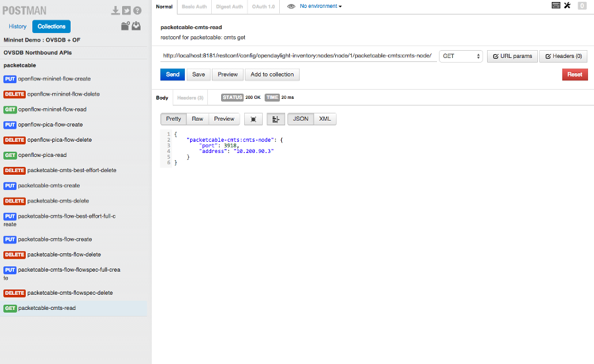Viewport: 594px width, 364px height.
Task: Click the import collection icon
Action: coord(137,26)
